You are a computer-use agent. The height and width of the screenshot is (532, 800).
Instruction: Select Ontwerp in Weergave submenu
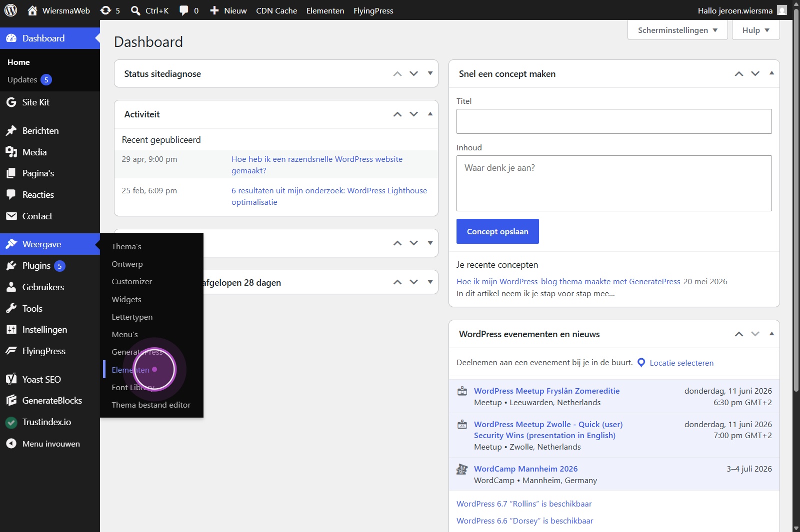pos(127,264)
